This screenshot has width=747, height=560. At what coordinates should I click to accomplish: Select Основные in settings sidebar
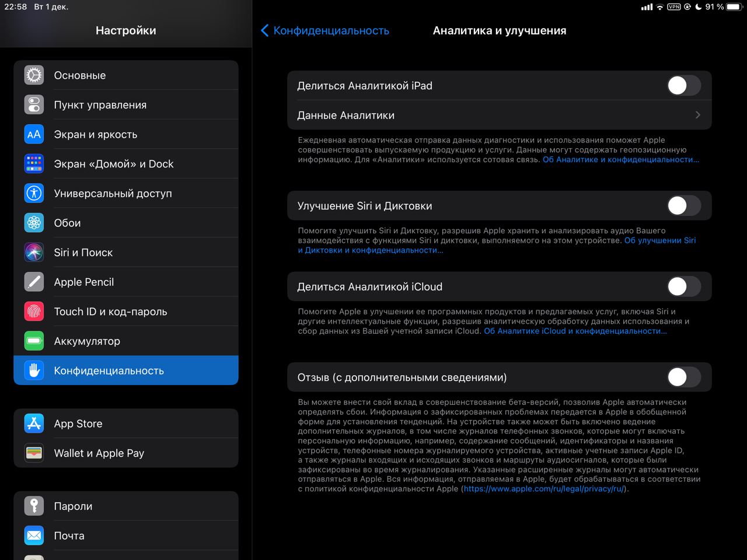[x=126, y=75]
